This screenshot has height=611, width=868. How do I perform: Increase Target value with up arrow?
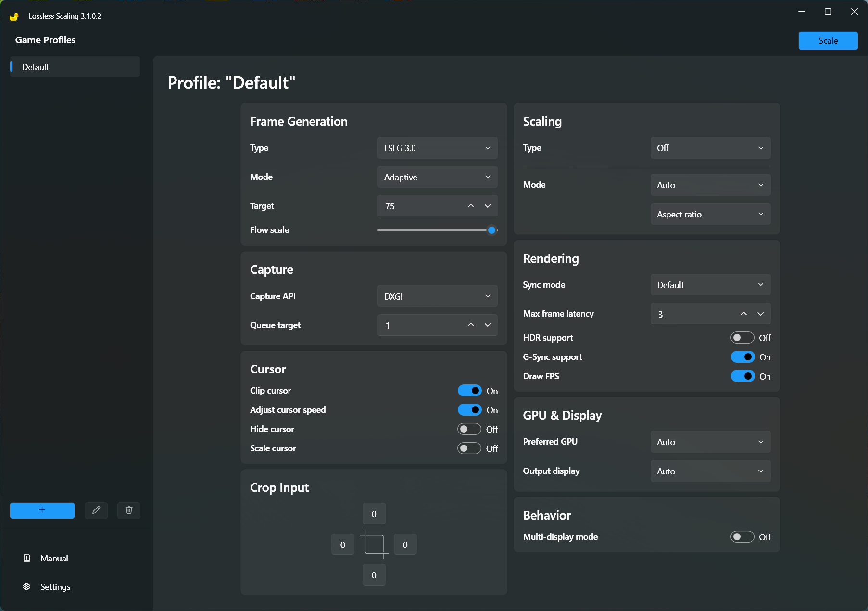point(471,206)
